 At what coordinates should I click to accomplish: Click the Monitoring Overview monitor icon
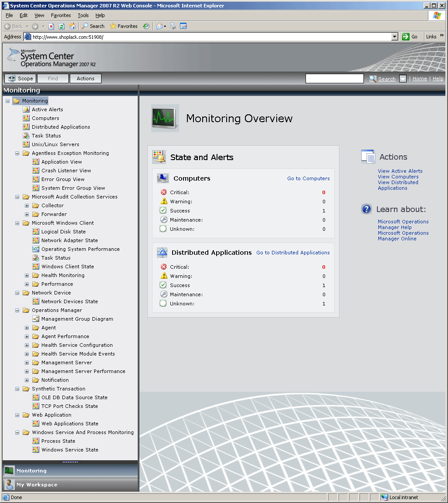coord(165,118)
